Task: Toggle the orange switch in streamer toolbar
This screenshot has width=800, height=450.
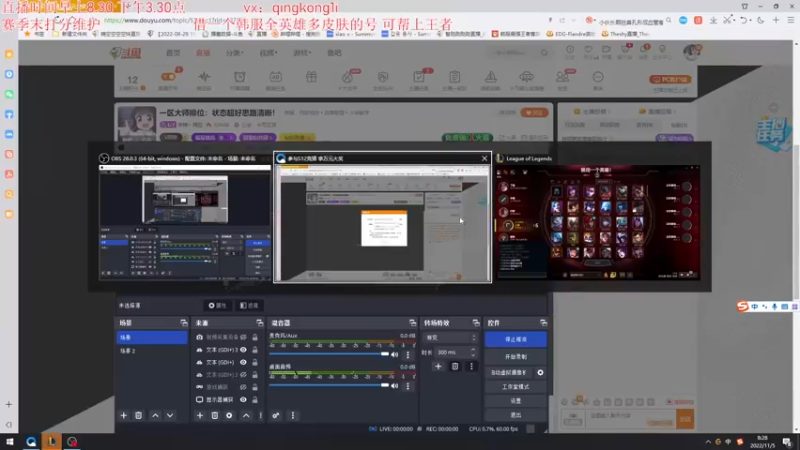Action: click(x=168, y=77)
